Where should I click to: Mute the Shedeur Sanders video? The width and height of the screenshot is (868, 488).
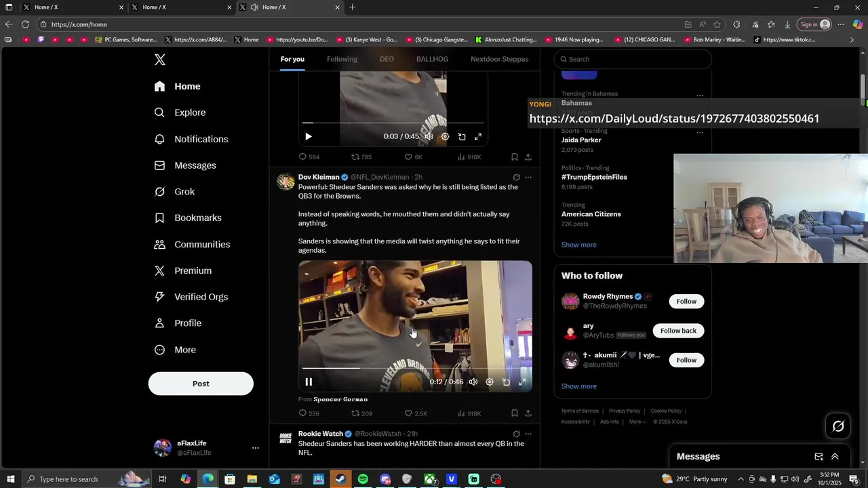click(473, 382)
